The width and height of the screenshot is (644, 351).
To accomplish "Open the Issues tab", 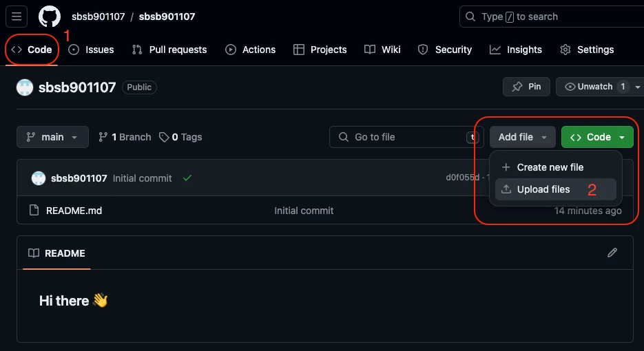I will tap(91, 50).
